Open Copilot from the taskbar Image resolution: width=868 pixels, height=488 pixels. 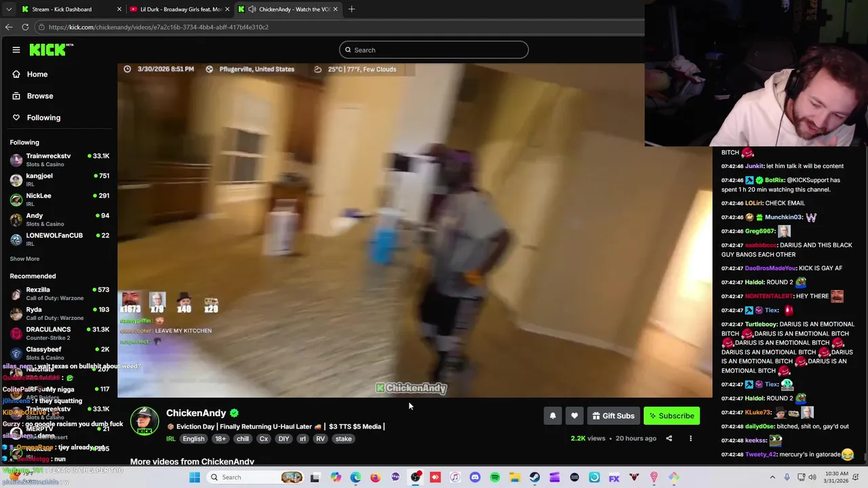coord(336,477)
